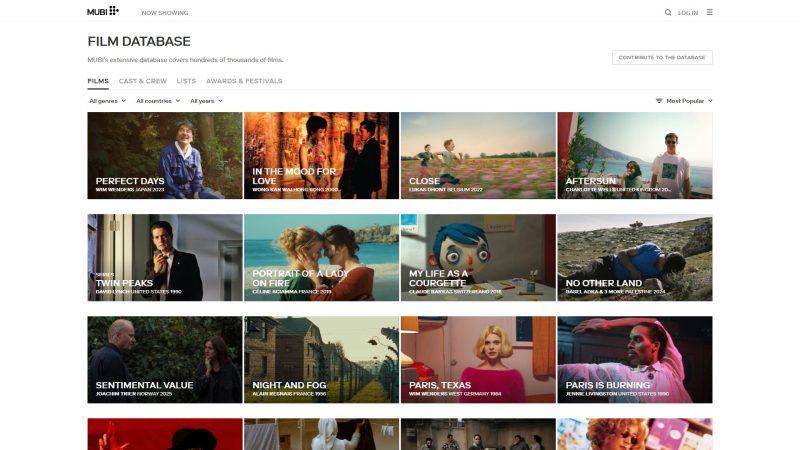The height and width of the screenshot is (450, 800).
Task: Open the hamburger menu icon
Action: click(x=709, y=12)
